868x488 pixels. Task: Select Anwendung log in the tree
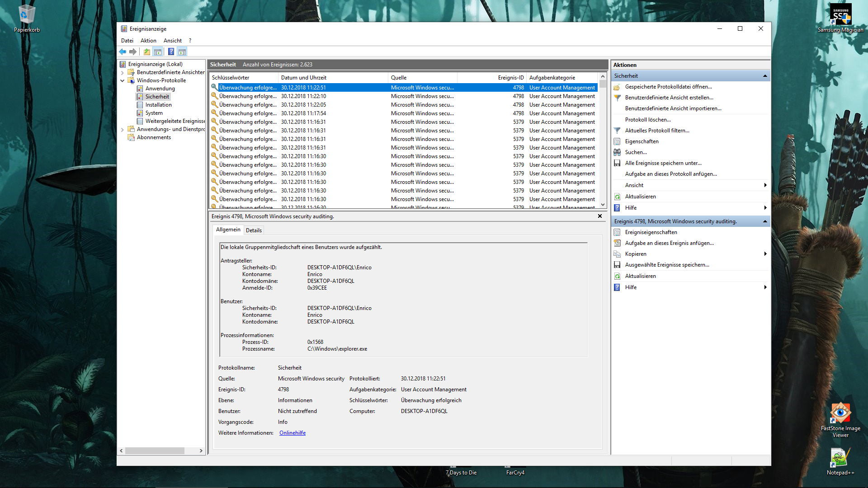(160, 89)
